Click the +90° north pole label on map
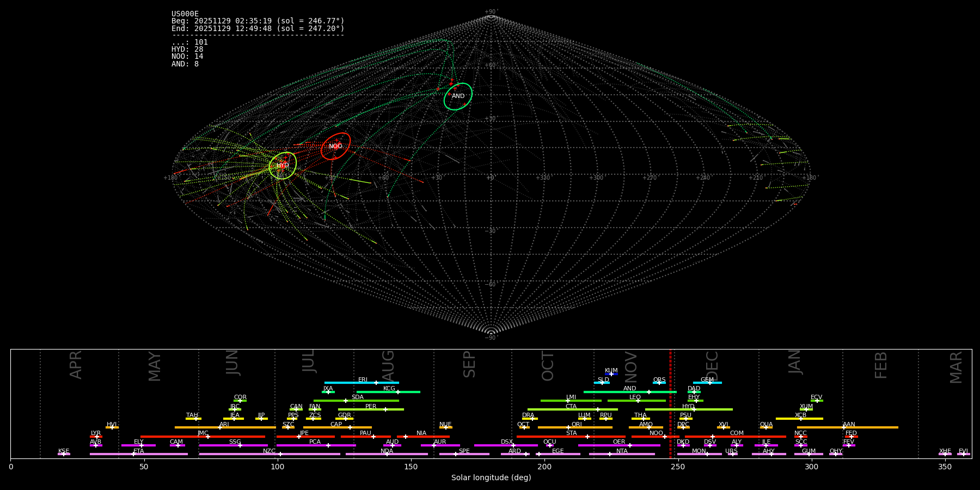The width and height of the screenshot is (980, 490). click(x=491, y=11)
